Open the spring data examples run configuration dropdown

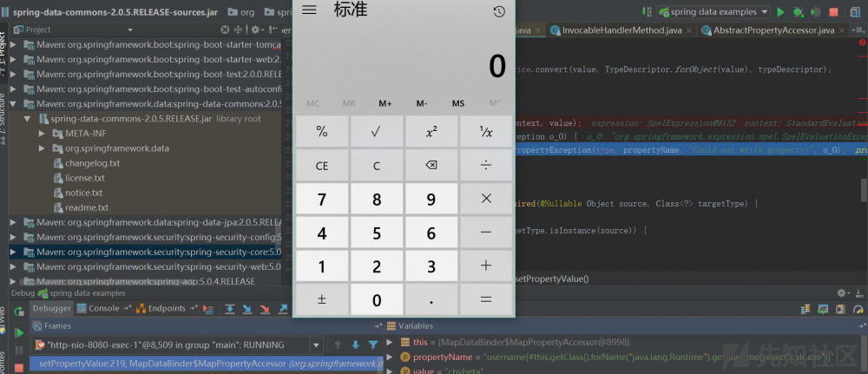point(713,11)
